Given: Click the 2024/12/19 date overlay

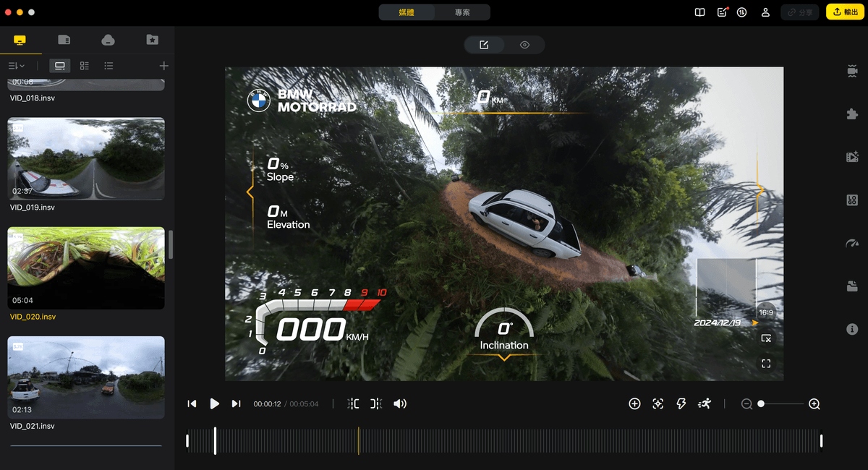Looking at the screenshot, I should [x=717, y=322].
